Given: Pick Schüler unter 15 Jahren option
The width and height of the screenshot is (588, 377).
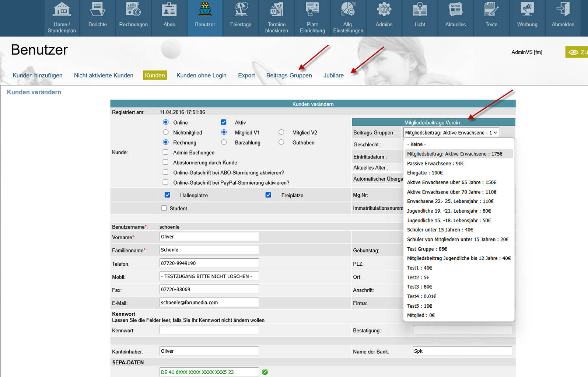Looking at the screenshot, I should pos(440,230).
